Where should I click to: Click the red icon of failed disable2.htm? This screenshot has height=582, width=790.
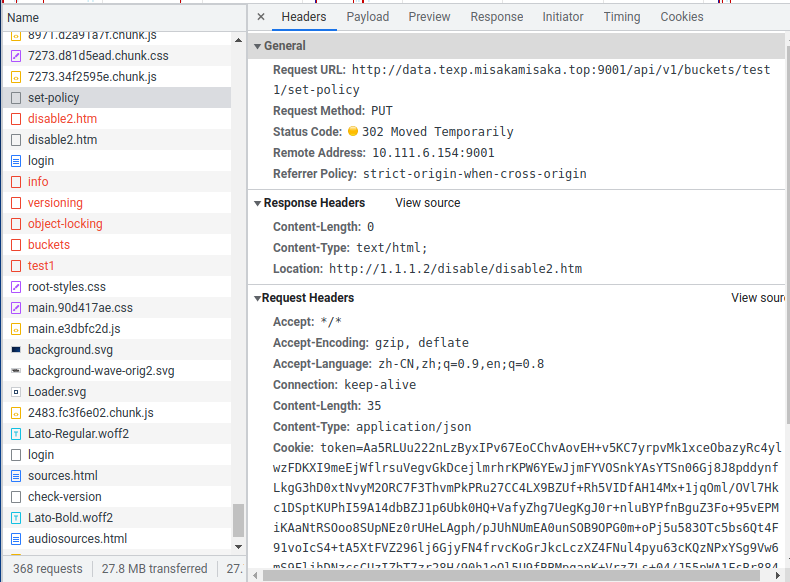point(16,119)
